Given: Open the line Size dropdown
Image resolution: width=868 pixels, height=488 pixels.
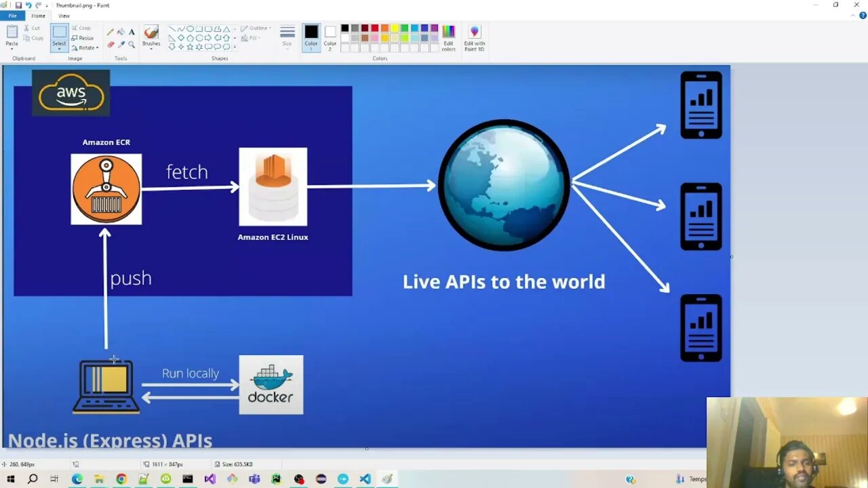Looking at the screenshot, I should [x=287, y=37].
